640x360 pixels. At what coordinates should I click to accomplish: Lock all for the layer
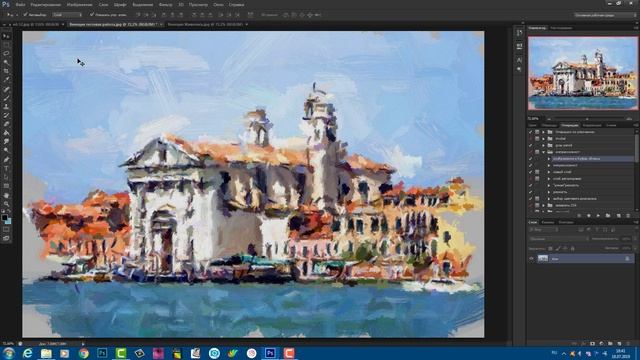[x=572, y=248]
